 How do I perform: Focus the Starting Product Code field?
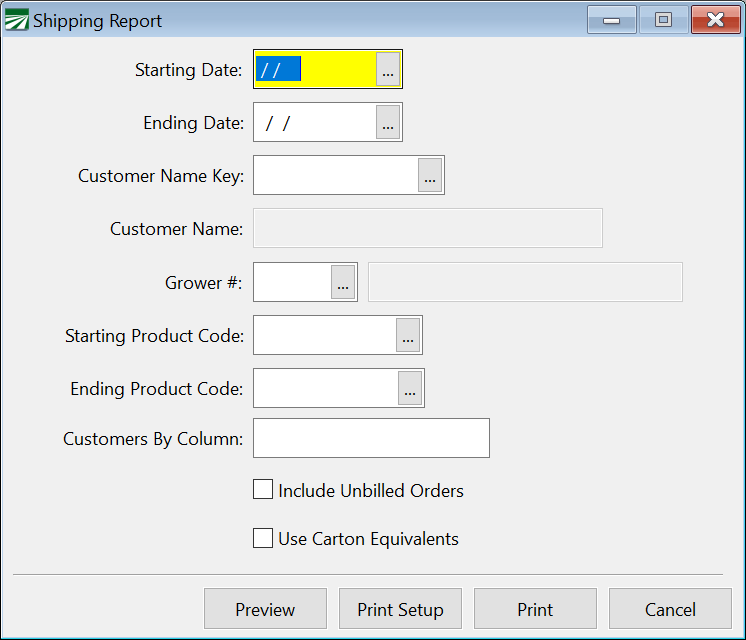point(325,336)
